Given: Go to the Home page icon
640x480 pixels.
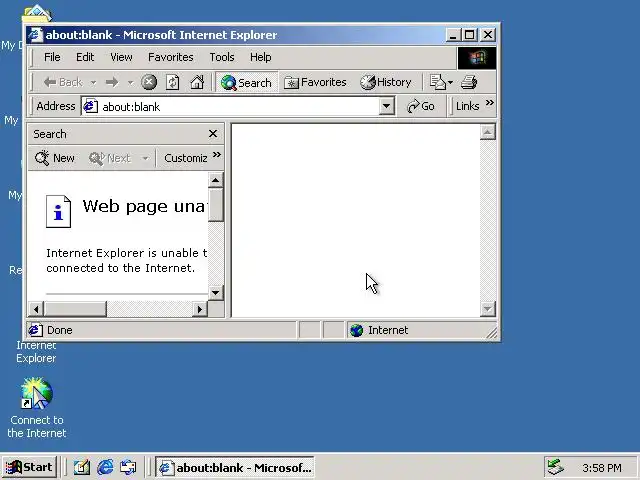Looking at the screenshot, I should (197, 82).
